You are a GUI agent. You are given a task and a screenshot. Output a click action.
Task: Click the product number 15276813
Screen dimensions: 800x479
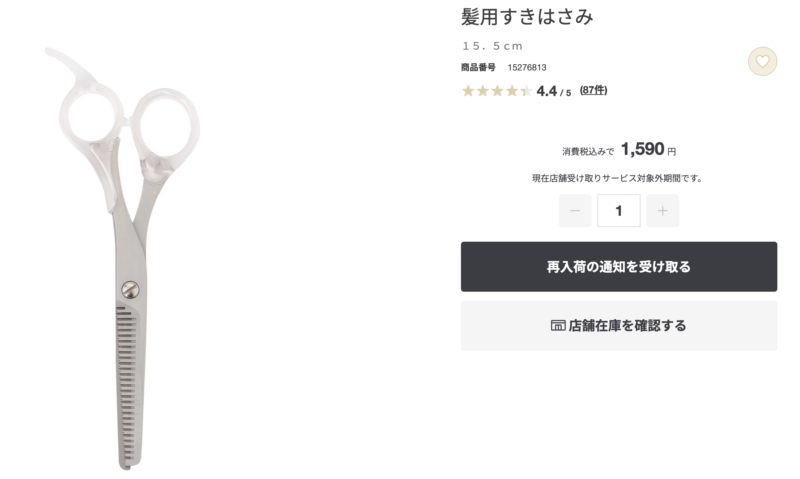point(527,67)
